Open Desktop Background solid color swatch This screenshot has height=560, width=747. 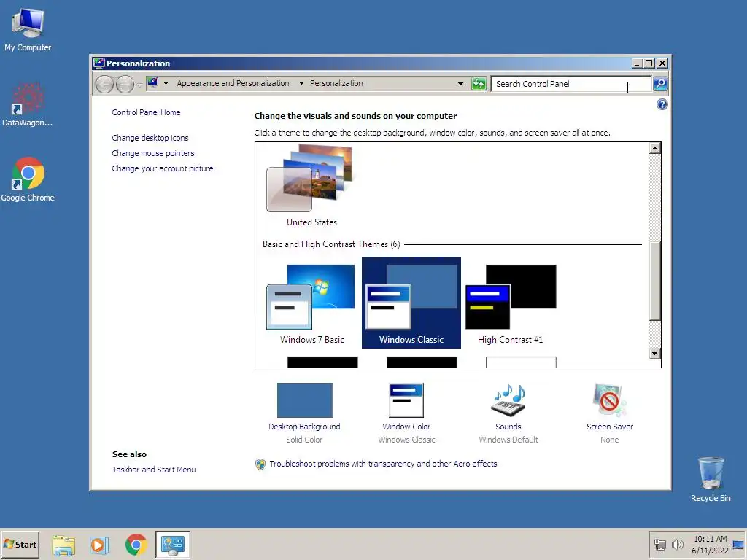tap(304, 400)
